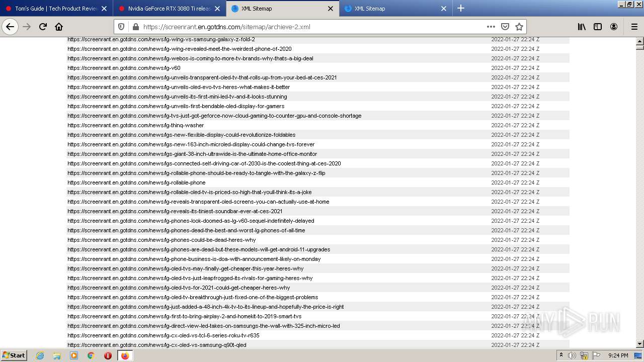Open lg first-mini-led-tv link
The image size is (644, 362).
point(177,97)
